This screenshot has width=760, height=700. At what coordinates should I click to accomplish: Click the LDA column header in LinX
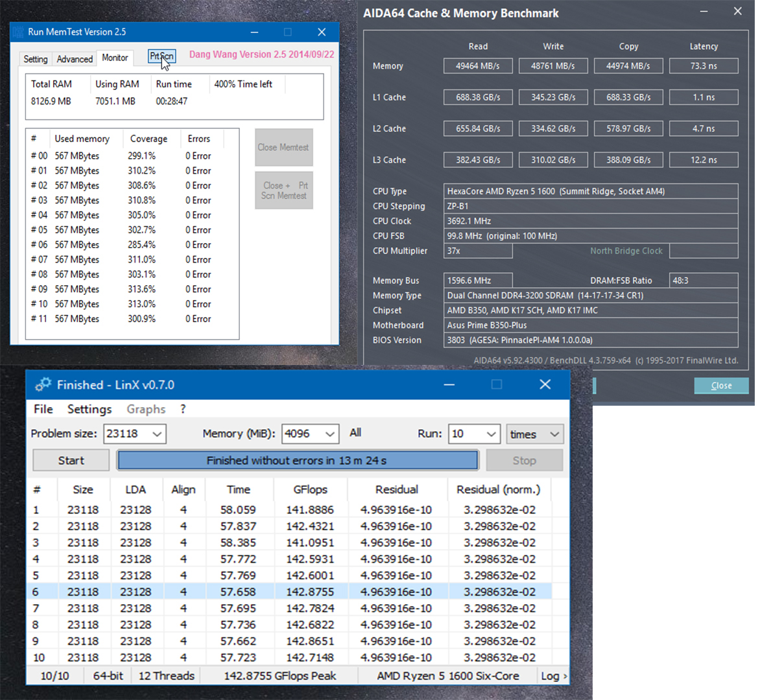[136, 490]
